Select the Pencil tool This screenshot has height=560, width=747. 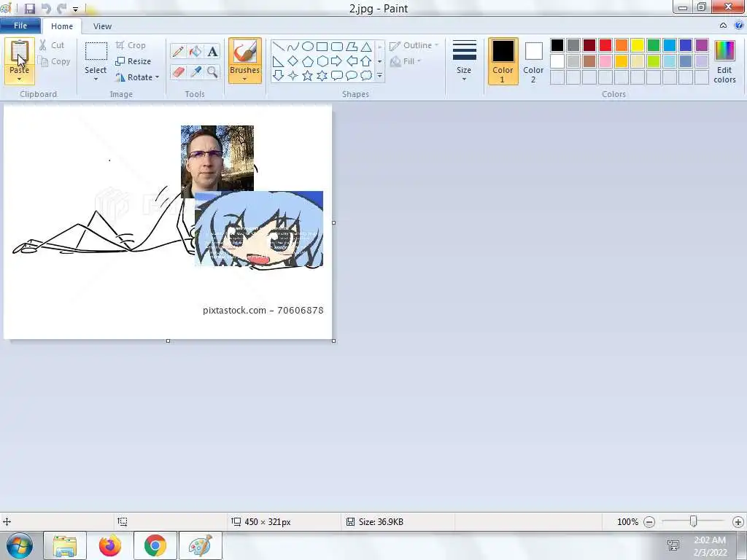click(179, 52)
